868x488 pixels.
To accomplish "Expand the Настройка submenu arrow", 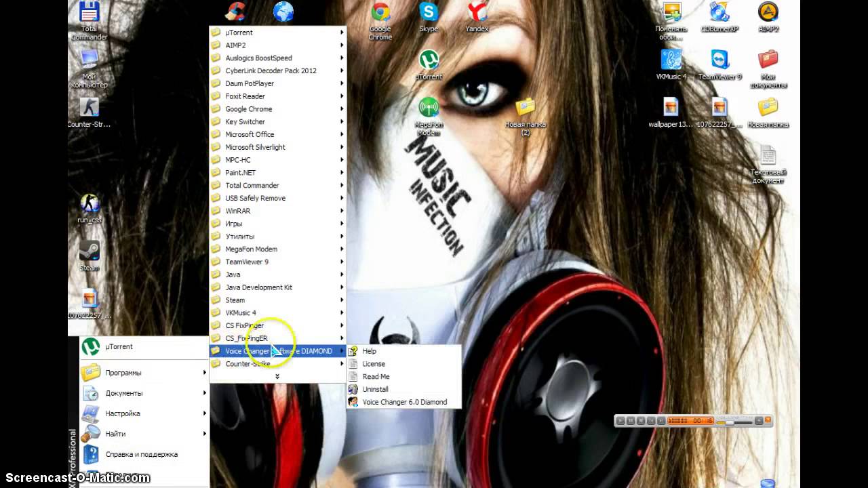I will (x=204, y=413).
